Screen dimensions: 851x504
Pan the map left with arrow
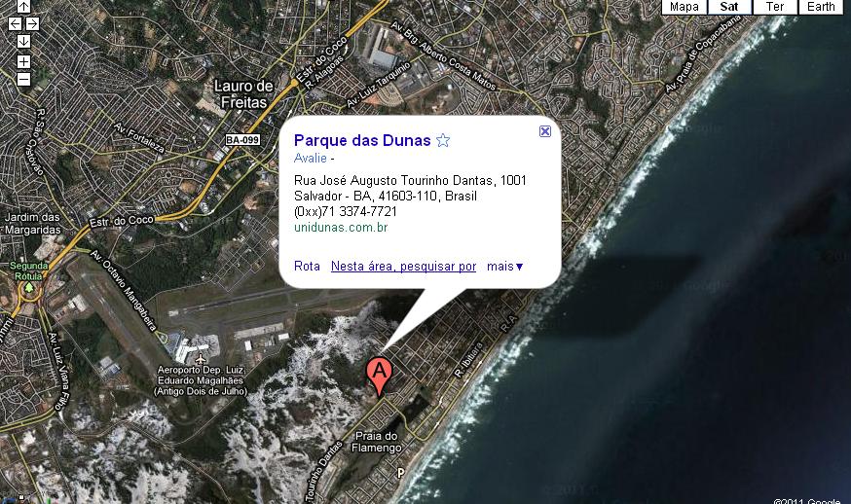(16, 24)
